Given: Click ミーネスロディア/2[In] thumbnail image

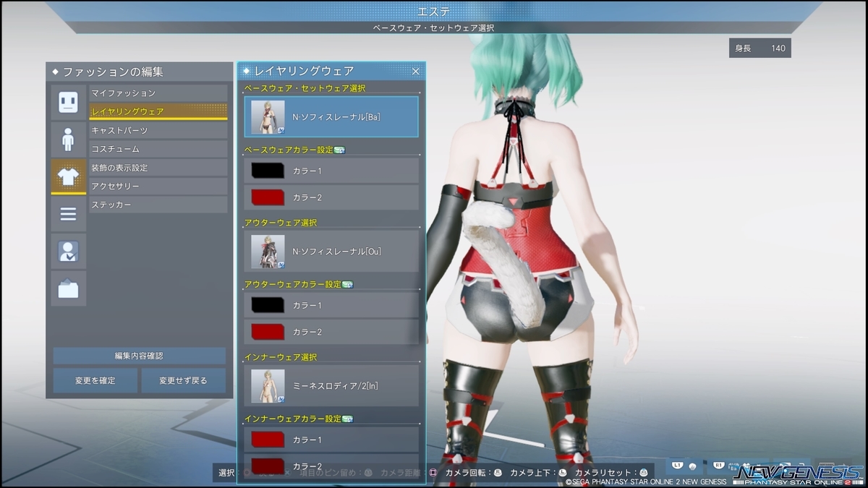Looking at the screenshot, I should (x=268, y=386).
